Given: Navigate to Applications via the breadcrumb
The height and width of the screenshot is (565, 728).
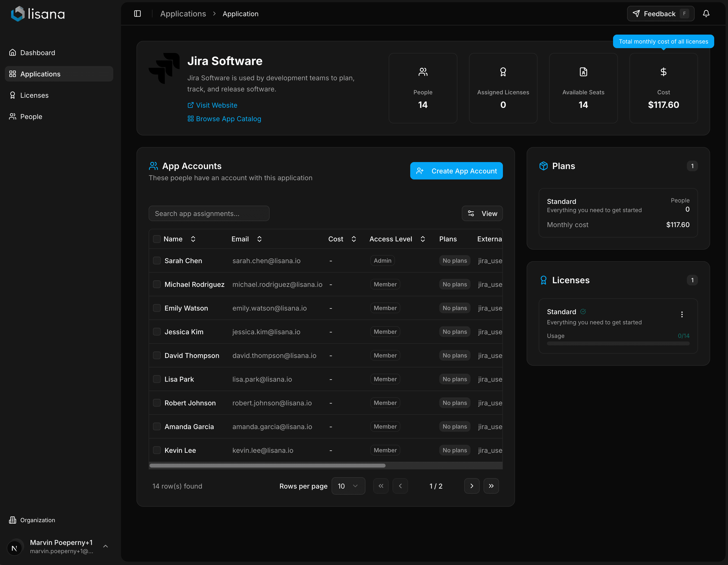Looking at the screenshot, I should click(x=183, y=14).
